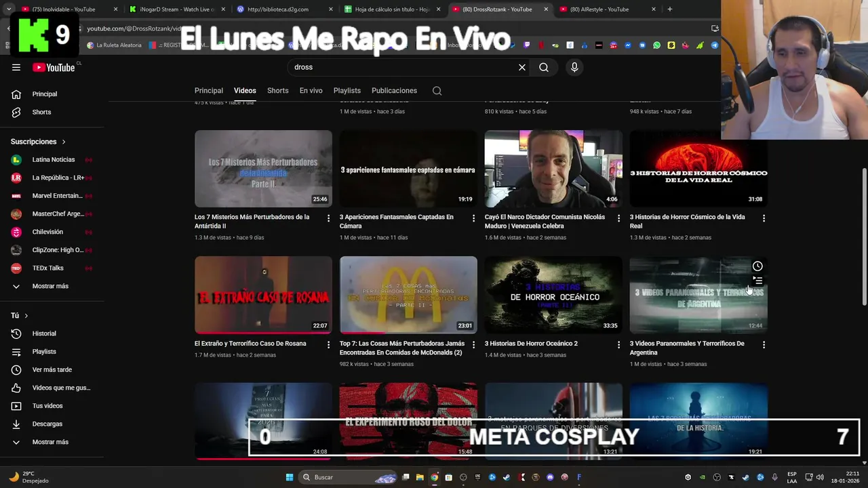Open the Messenger bookmark icon
The width and height of the screenshot is (868, 488).
[x=628, y=45]
